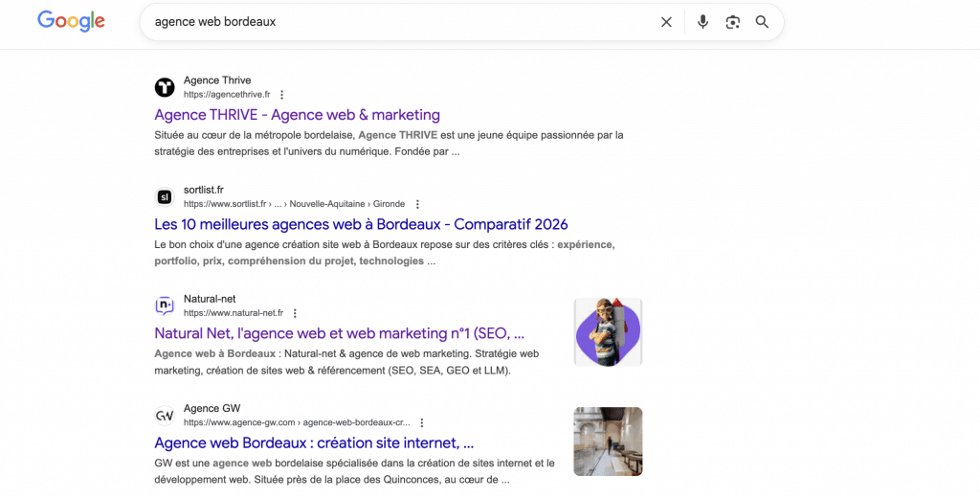
Task: Click the Natural-net rocket character thumbnail
Action: click(x=608, y=332)
